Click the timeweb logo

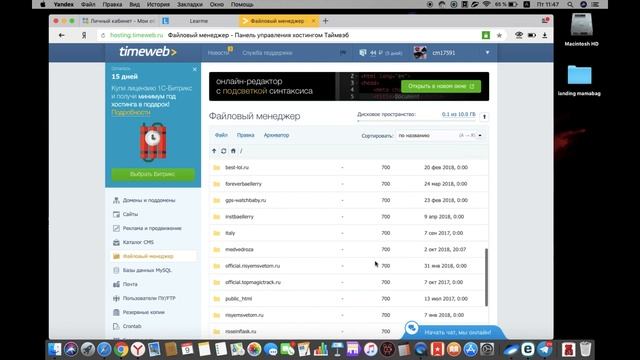148,52
